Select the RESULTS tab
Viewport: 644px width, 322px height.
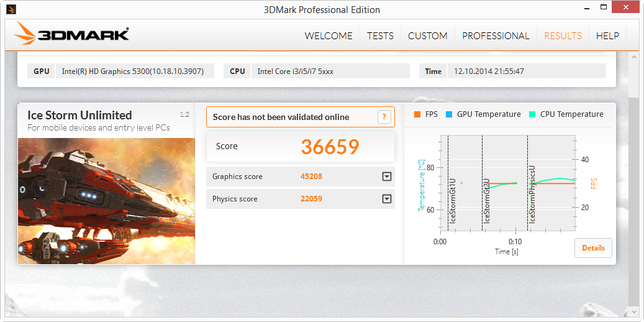(x=563, y=36)
